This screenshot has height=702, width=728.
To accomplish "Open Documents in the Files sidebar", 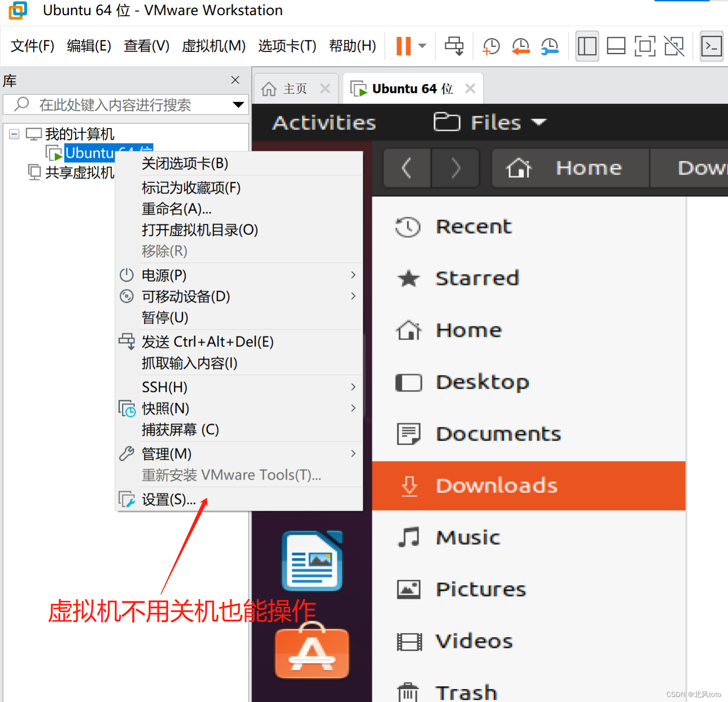I will pos(529,434).
